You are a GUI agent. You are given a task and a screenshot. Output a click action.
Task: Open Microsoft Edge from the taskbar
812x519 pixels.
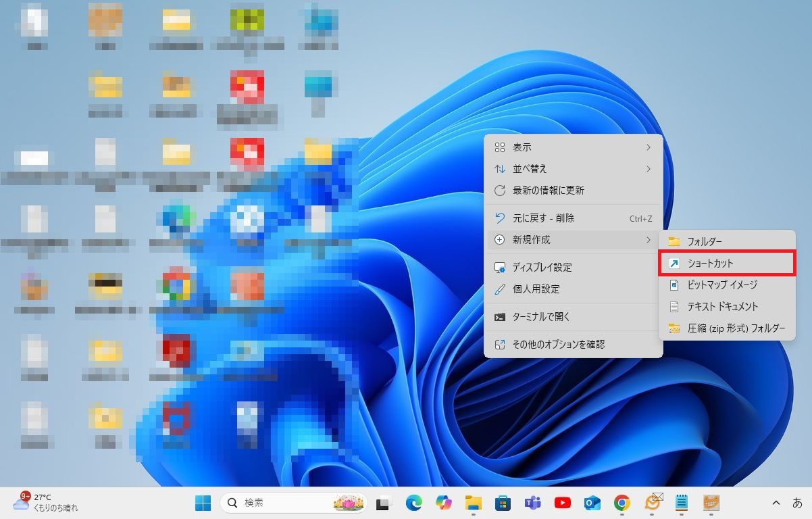[413, 503]
